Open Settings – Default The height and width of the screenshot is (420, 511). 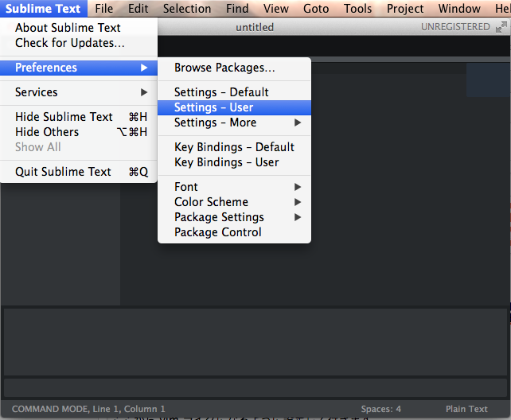coord(234,92)
